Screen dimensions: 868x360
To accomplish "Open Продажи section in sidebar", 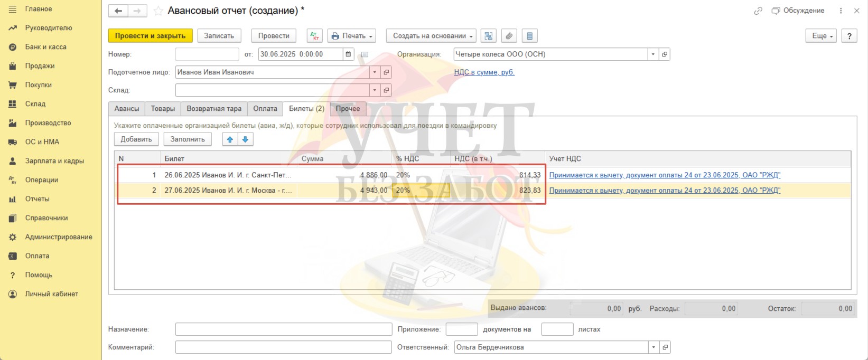I will click(x=40, y=66).
